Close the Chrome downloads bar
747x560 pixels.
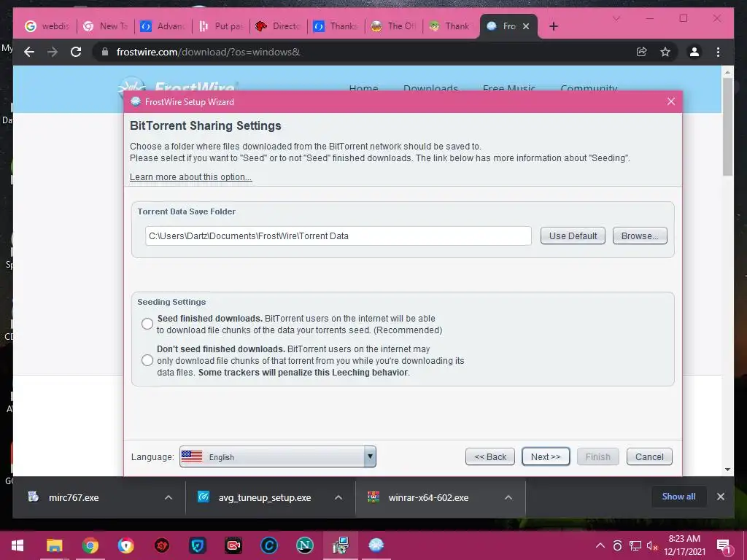720,497
